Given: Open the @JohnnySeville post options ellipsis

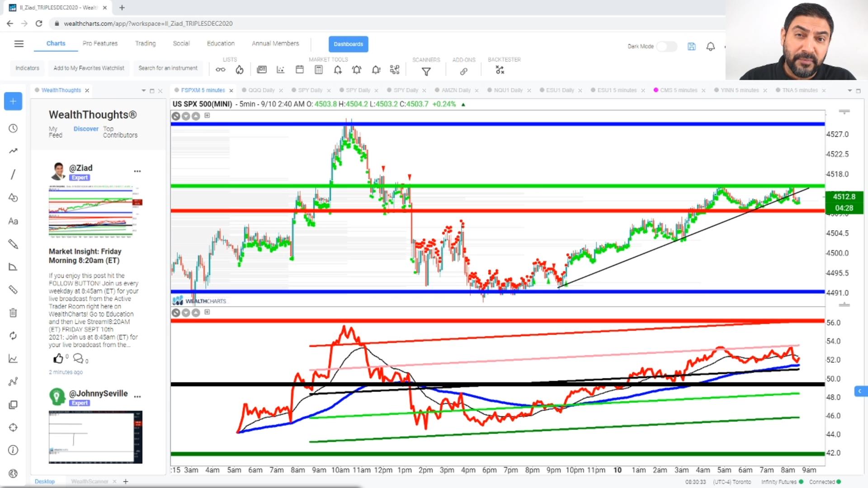Looking at the screenshot, I should 137,396.
